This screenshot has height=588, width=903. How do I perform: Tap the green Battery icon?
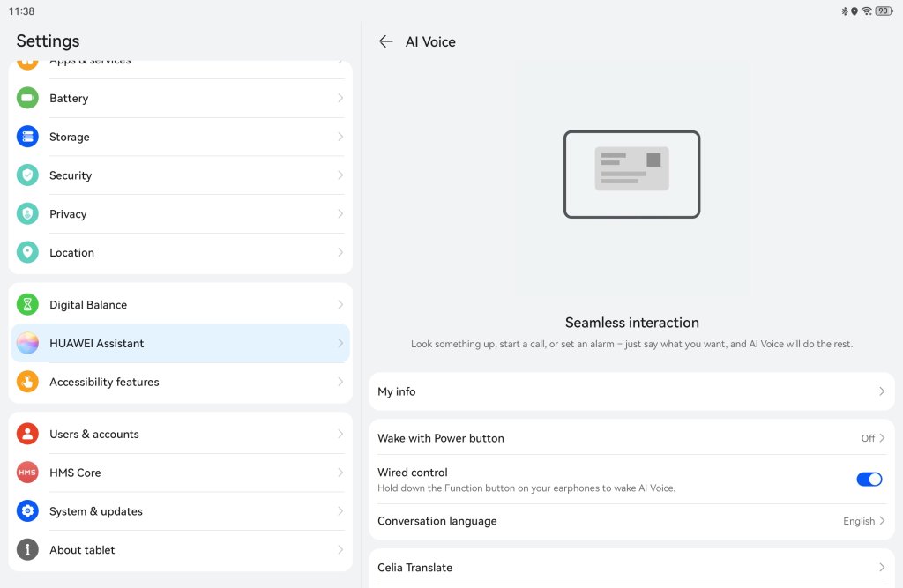click(x=27, y=98)
